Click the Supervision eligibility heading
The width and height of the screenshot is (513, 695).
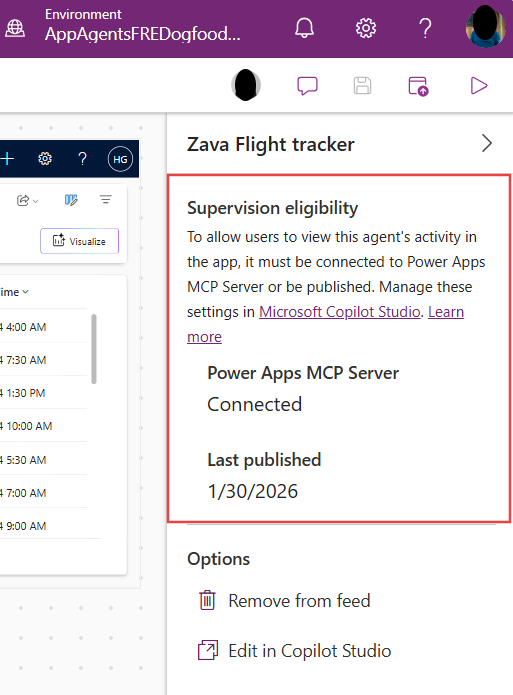point(272,208)
